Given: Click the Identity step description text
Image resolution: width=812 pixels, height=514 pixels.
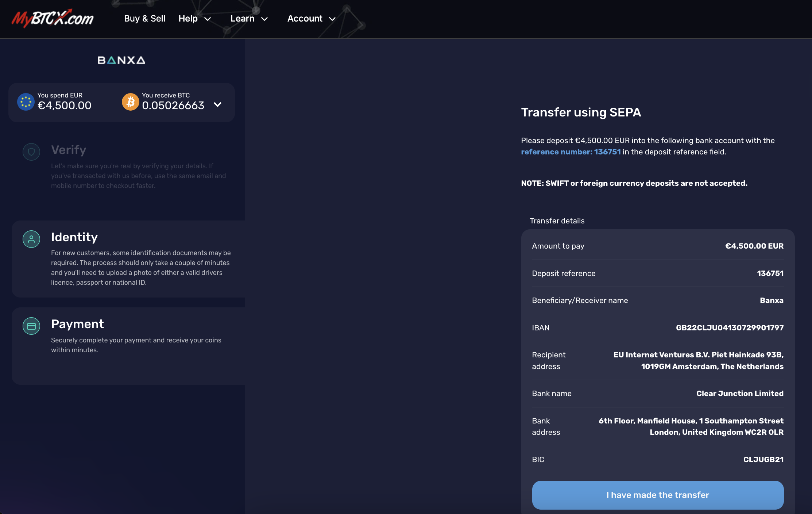Looking at the screenshot, I should pos(141,268).
